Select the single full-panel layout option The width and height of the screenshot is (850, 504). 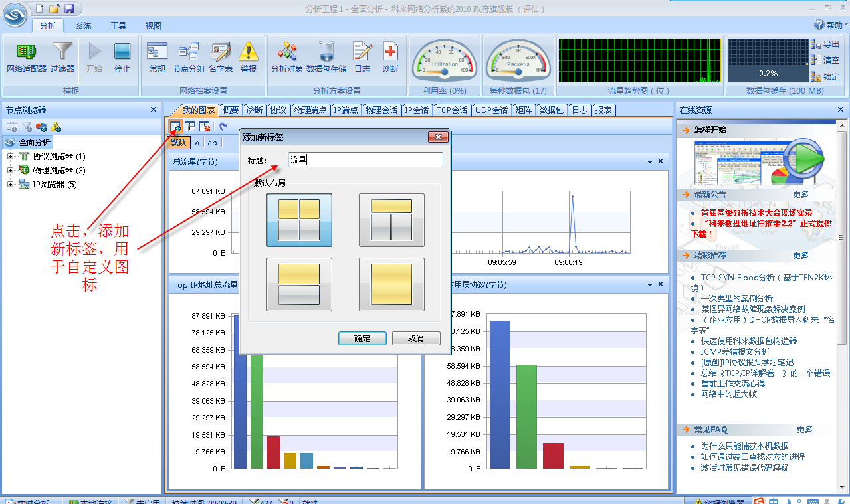click(391, 284)
